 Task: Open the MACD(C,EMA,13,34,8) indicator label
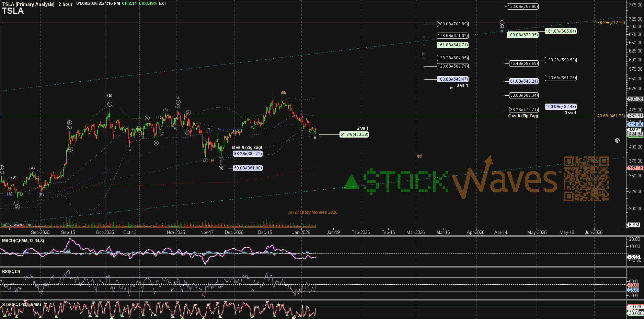[23, 241]
